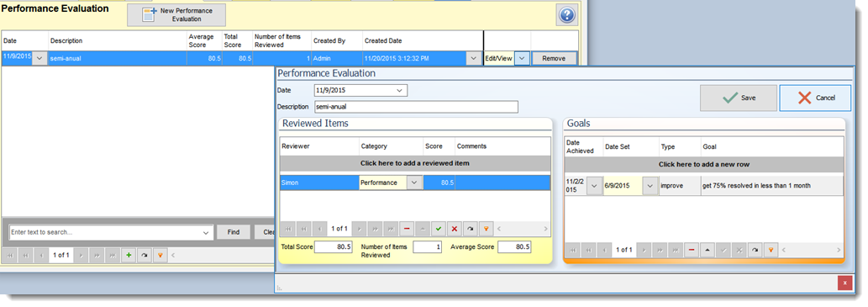Click the filter icon in Reviewed Items navigator

(486, 228)
